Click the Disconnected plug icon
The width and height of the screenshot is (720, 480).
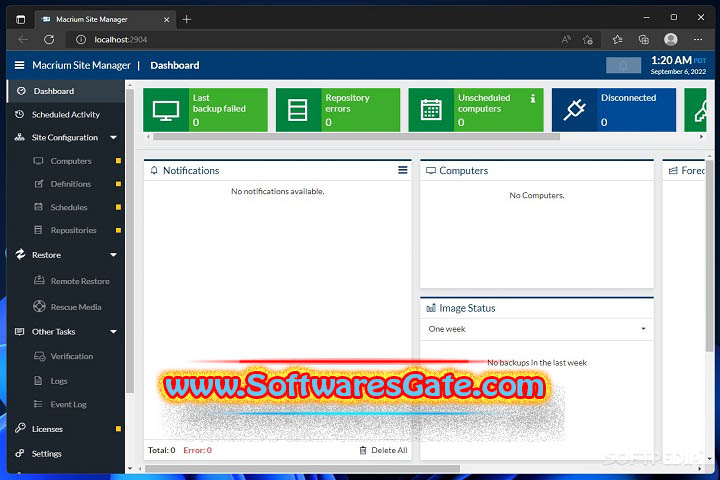pyautogui.click(x=574, y=110)
